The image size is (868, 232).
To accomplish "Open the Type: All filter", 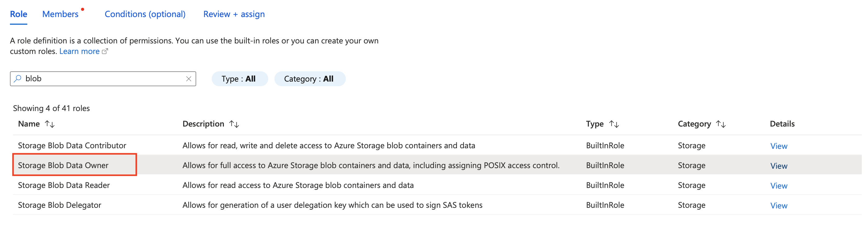I will pos(239,79).
